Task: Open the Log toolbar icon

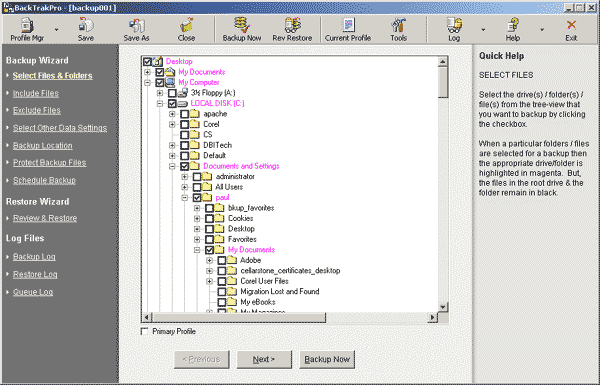Action: coord(454,29)
